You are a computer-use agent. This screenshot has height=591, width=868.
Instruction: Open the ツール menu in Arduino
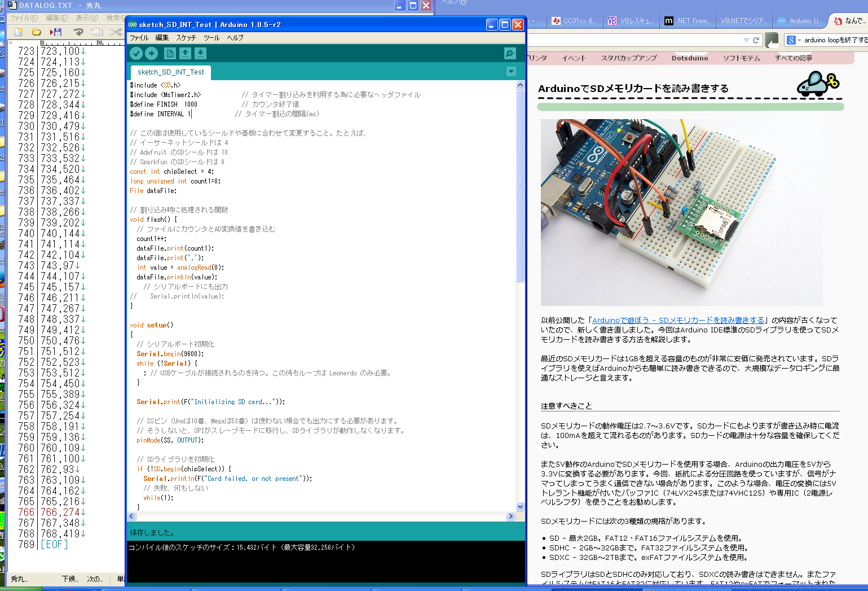pyautogui.click(x=212, y=38)
